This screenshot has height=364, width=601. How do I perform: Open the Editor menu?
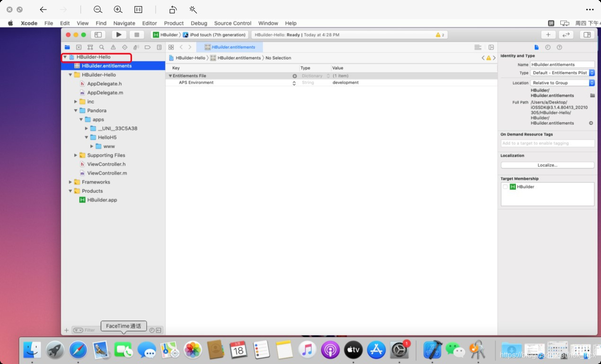[x=150, y=23]
